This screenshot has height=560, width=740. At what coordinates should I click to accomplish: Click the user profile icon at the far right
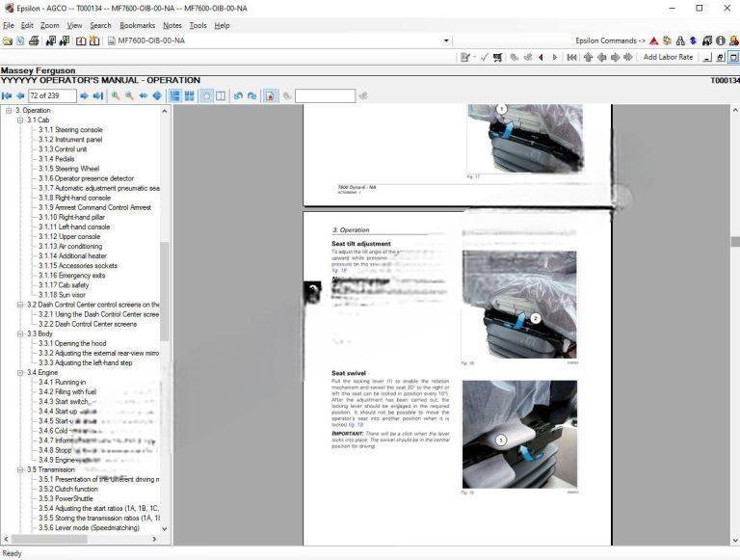click(x=734, y=41)
